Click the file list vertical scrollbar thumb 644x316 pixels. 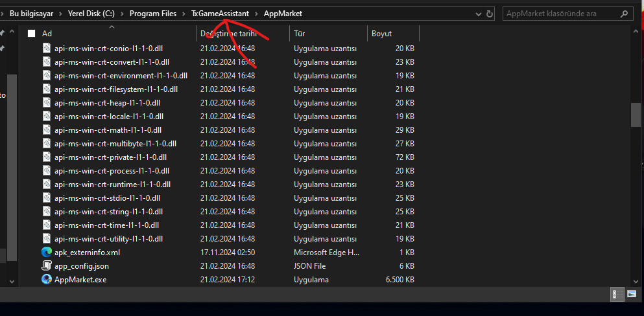point(636,115)
